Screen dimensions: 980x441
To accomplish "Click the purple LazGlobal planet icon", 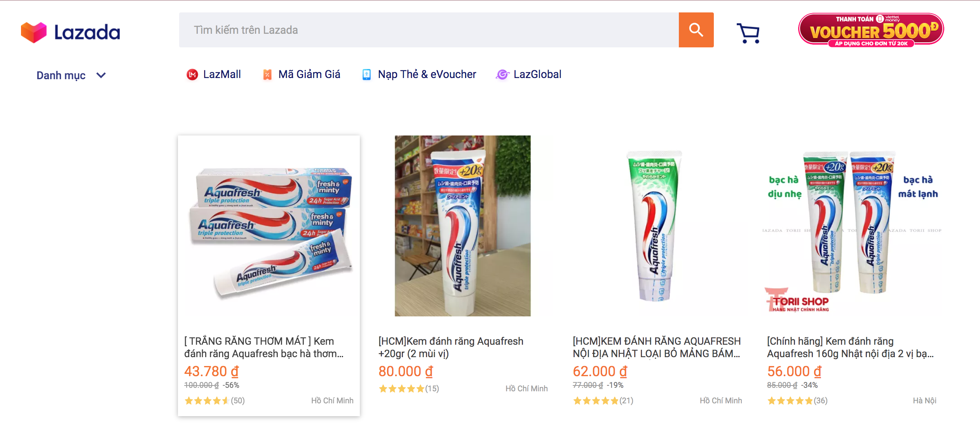I will pyautogui.click(x=502, y=75).
